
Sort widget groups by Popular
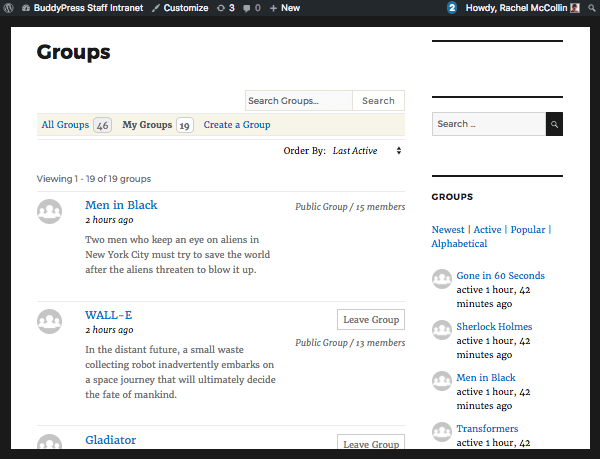pyautogui.click(x=528, y=230)
